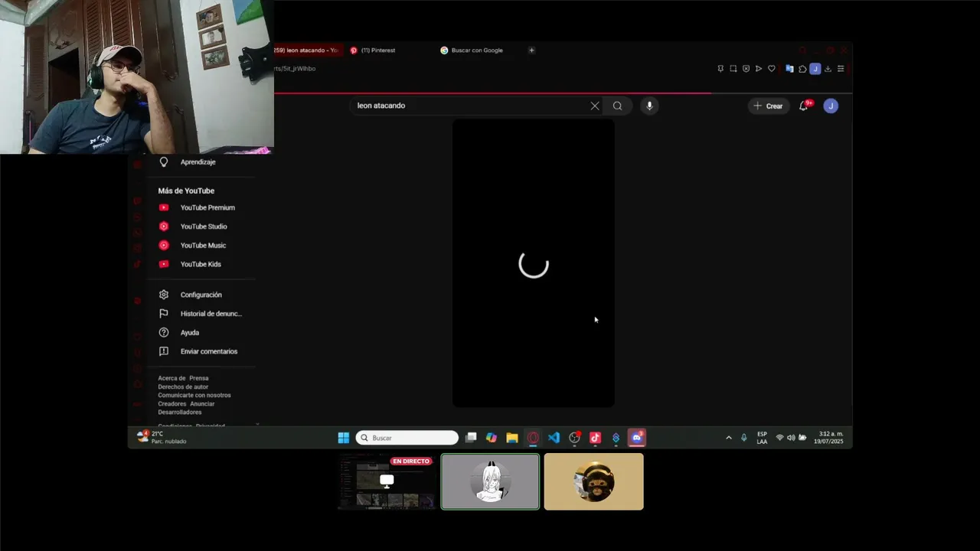This screenshot has width=980, height=551.
Task: Select the EN DIRECTO stream thumbnail
Action: (x=387, y=481)
